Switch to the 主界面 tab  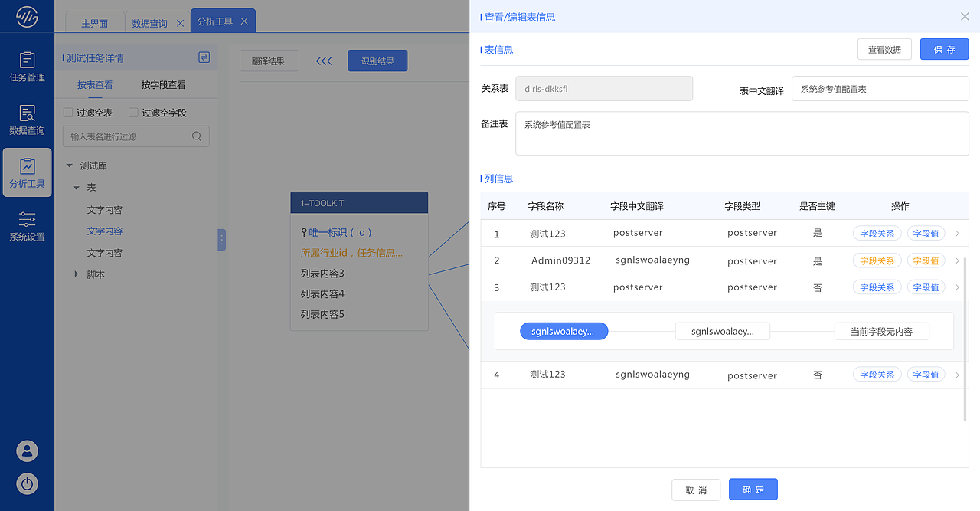click(x=94, y=23)
